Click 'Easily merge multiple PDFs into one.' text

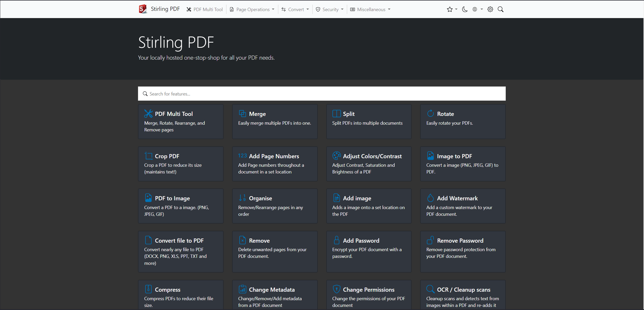coord(274,123)
